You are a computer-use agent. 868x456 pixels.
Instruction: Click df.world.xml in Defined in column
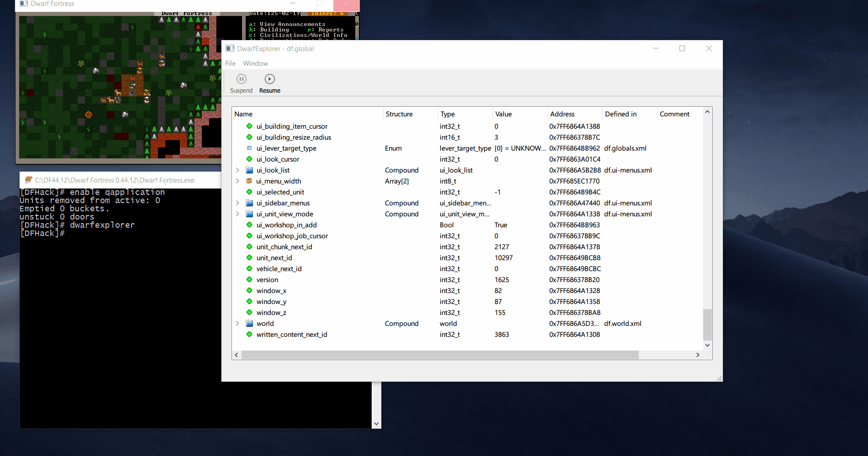[x=623, y=324]
